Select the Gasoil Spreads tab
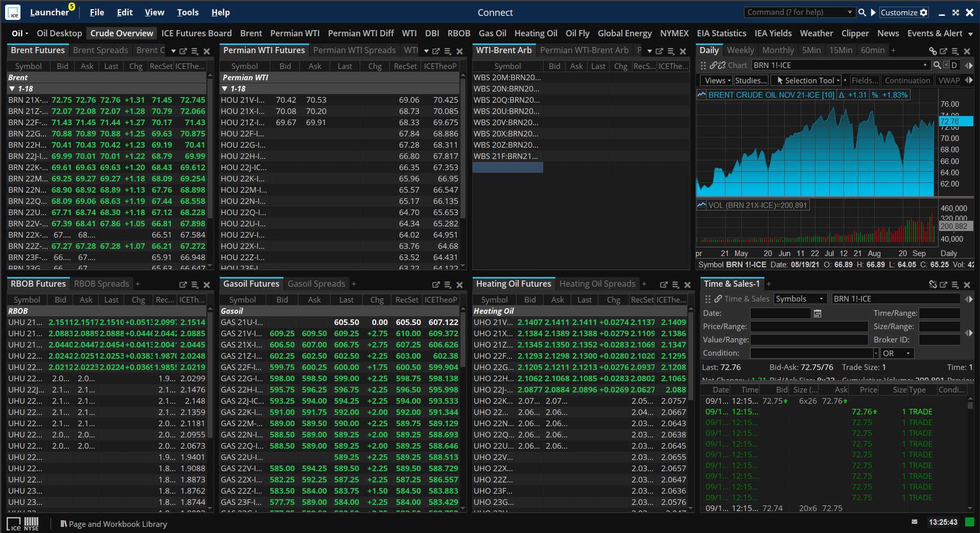Screen dimensions: 980x533 pyautogui.click(x=316, y=284)
